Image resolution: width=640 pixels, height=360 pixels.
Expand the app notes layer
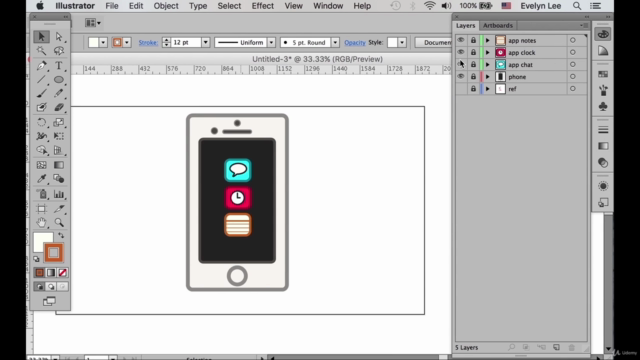tap(487, 40)
